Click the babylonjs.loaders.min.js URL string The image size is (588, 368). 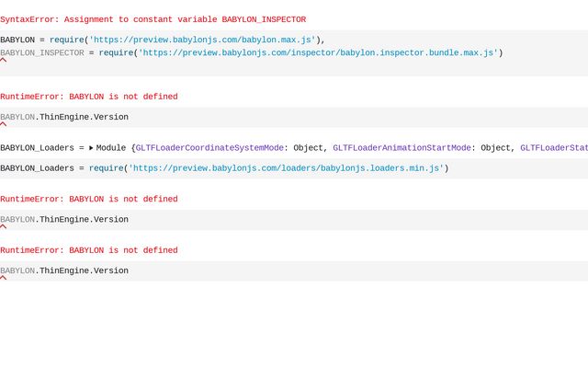click(x=285, y=168)
